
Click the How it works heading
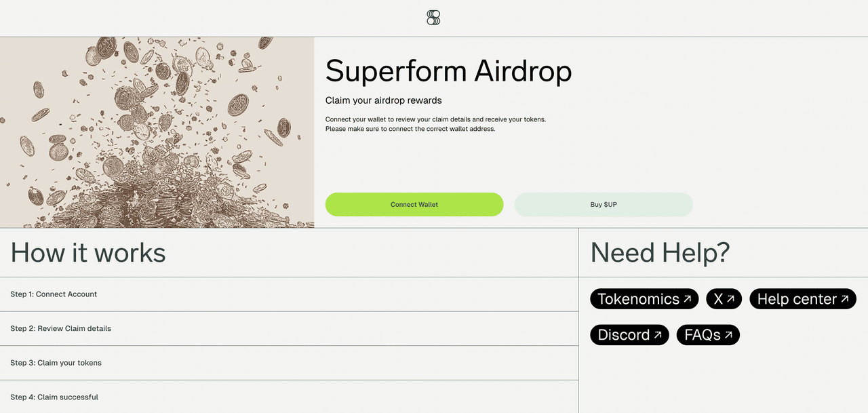tap(88, 252)
